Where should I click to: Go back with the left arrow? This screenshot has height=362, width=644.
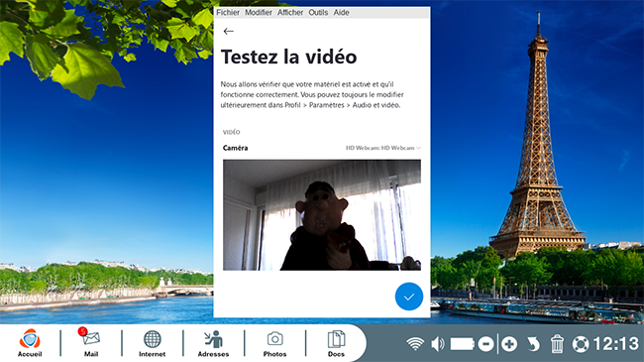pyautogui.click(x=228, y=32)
